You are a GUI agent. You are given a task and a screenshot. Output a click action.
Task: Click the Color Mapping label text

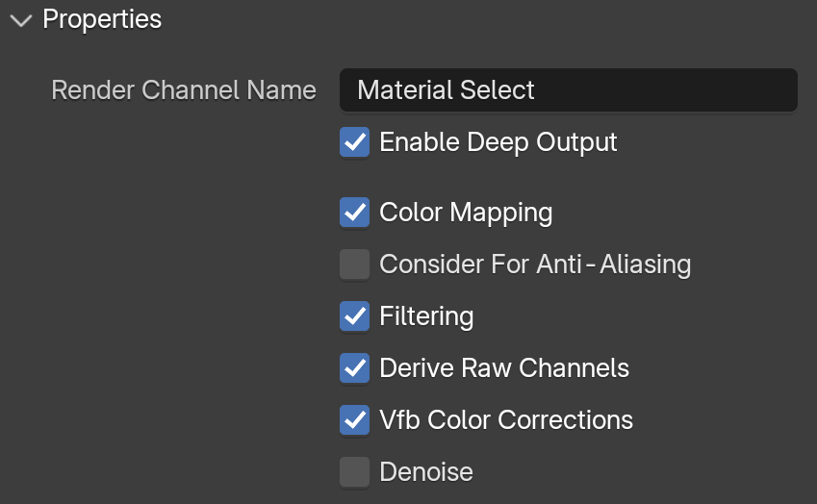466,212
